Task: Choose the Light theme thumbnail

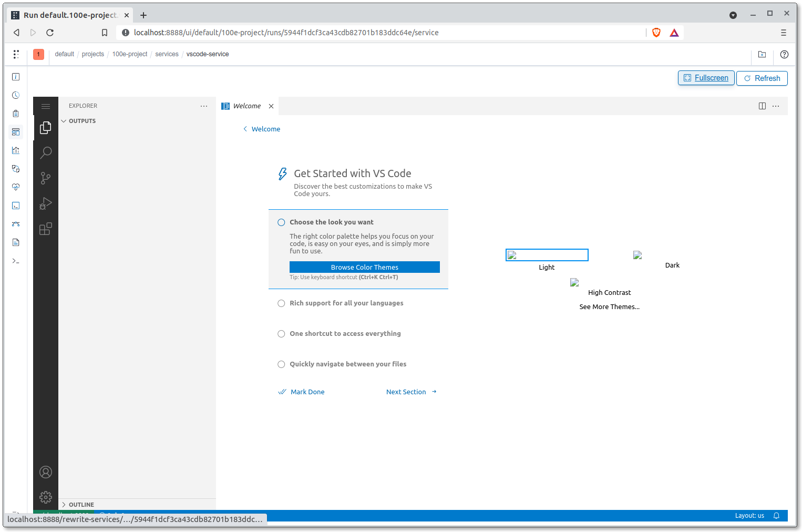Action: [x=547, y=255]
